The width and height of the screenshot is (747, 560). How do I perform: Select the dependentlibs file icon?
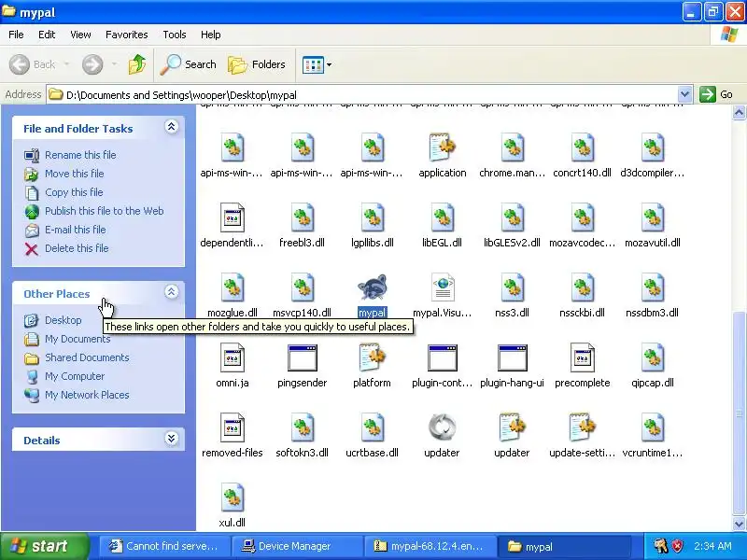232,217
